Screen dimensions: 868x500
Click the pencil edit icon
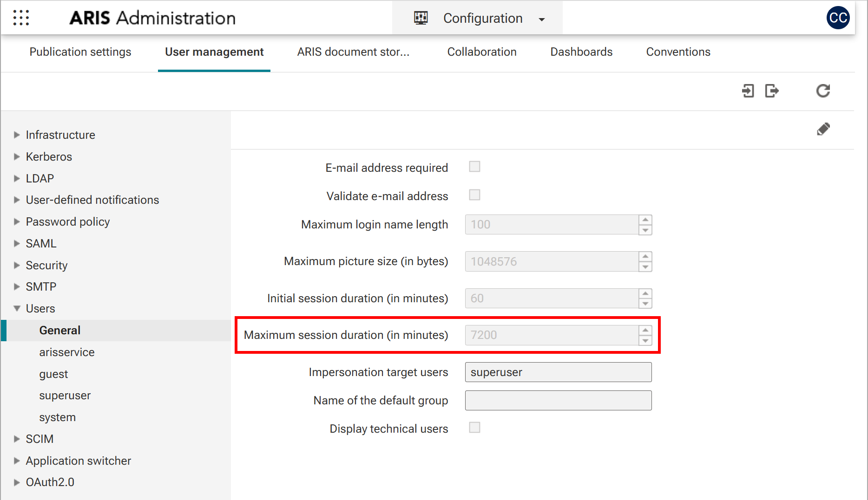coord(823,129)
